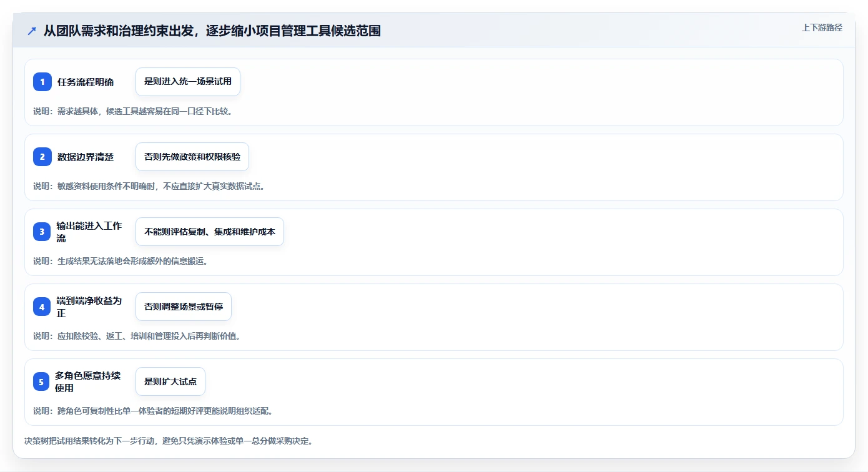The height and width of the screenshot is (472, 868).
Task: Click the 多角色愿意持续使用 step title
Action: (x=87, y=381)
